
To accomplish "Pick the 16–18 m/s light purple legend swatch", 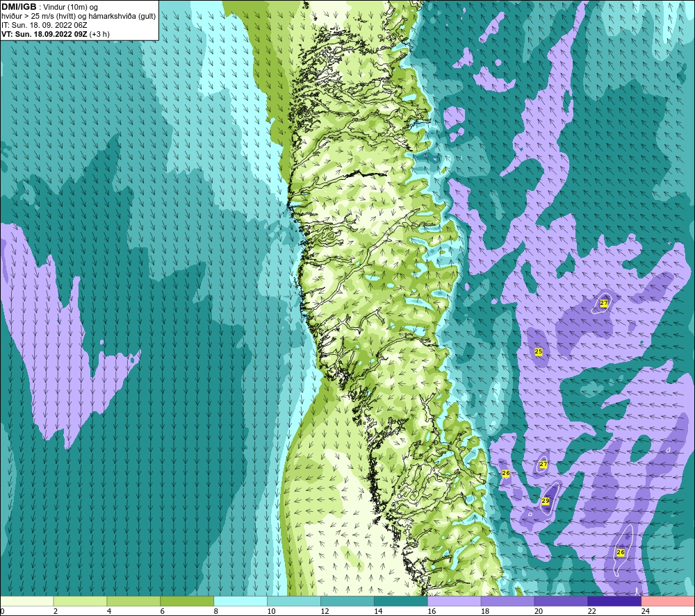I will 455,601.
